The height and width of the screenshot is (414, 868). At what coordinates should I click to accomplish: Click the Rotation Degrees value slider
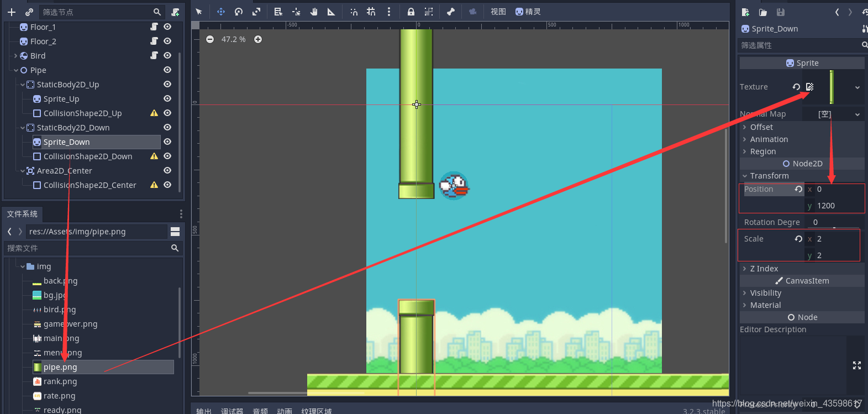(x=834, y=222)
